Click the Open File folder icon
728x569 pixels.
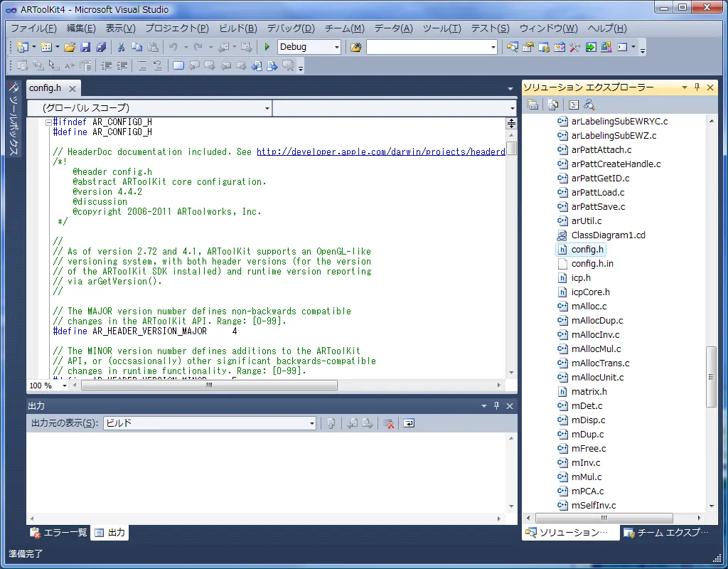[70, 47]
